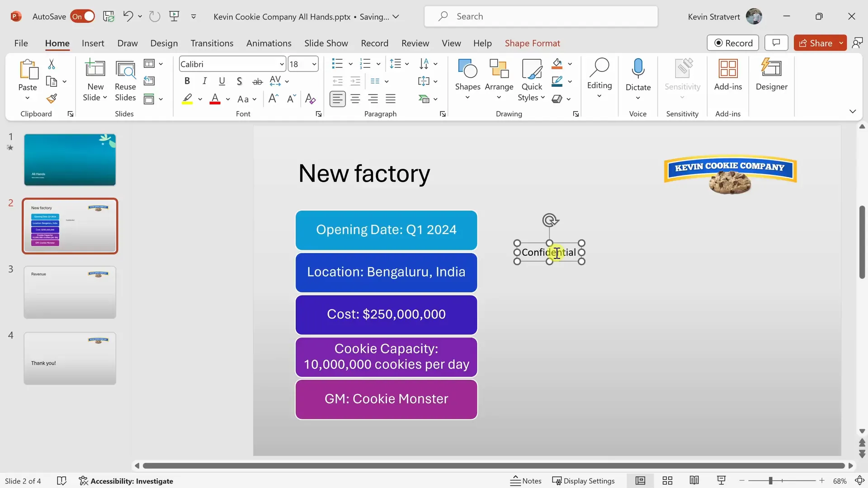Click the Cut scissors icon
This screenshot has height=488, width=868.
[x=52, y=64]
